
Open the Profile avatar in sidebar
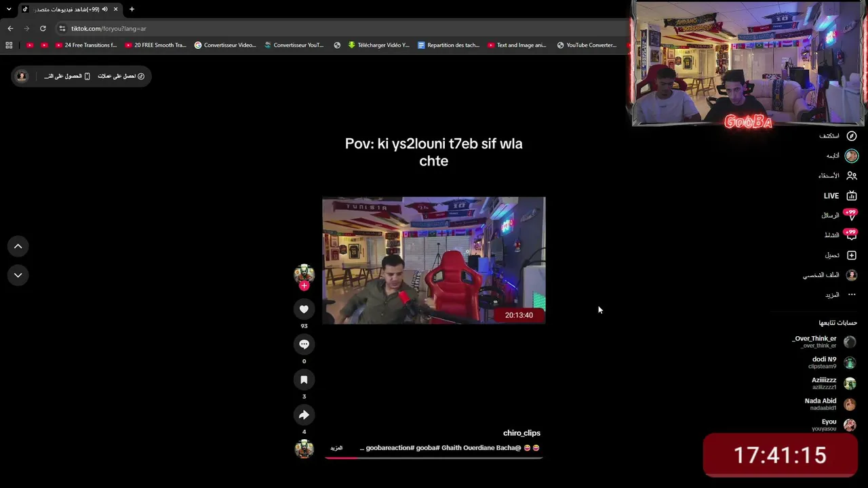pyautogui.click(x=852, y=275)
